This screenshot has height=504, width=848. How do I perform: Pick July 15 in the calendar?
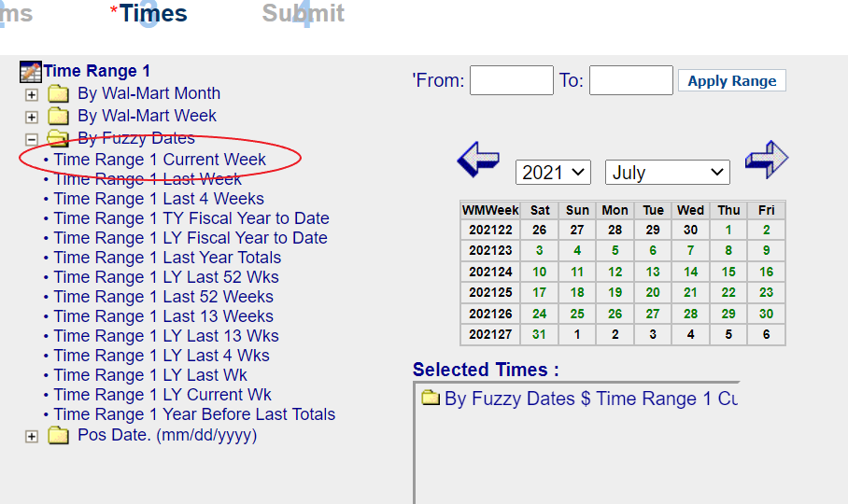(x=728, y=272)
